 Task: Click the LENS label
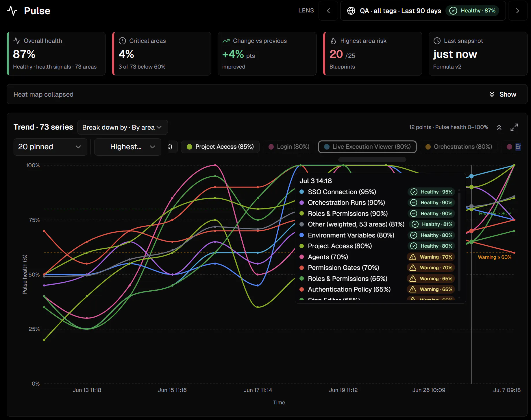tap(306, 10)
